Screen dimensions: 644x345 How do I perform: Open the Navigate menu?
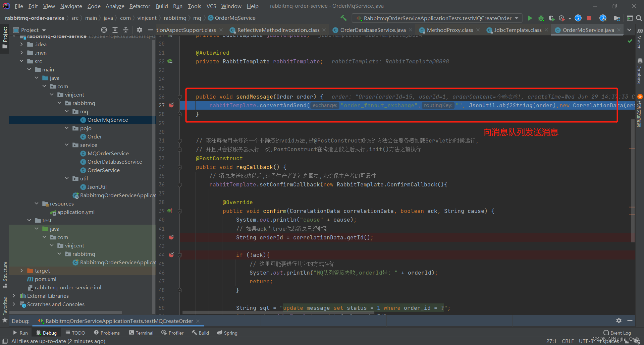click(x=71, y=6)
